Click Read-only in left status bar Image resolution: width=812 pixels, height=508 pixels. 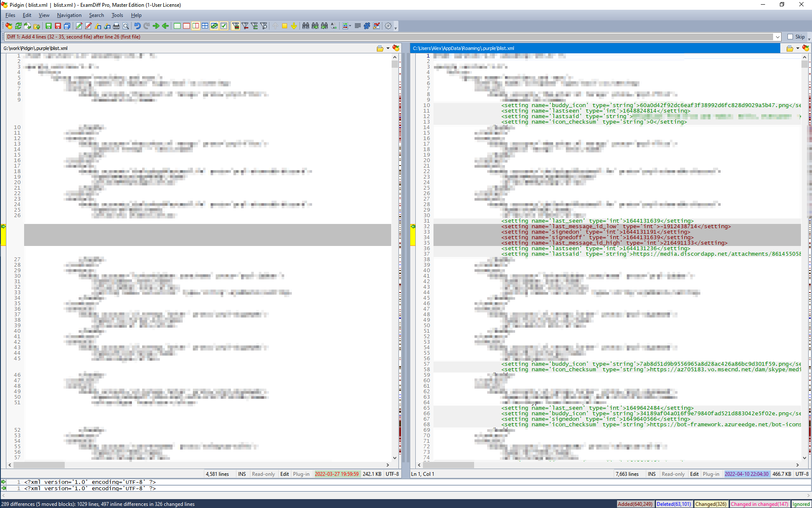pyautogui.click(x=263, y=474)
